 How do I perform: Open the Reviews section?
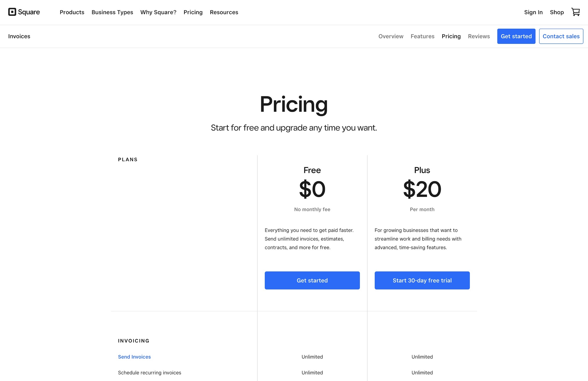(479, 36)
